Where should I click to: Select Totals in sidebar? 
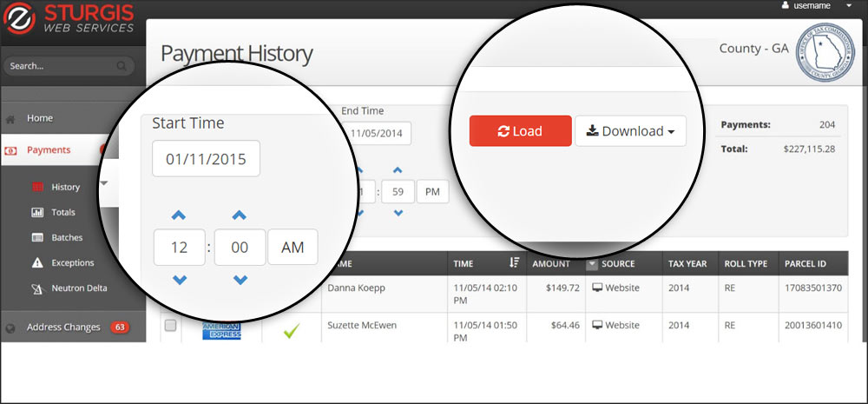63,212
